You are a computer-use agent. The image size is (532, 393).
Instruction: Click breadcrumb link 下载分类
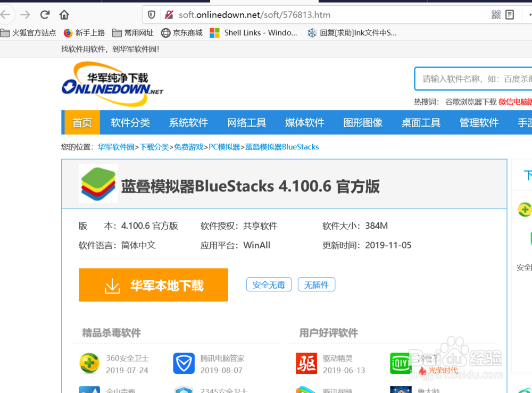tap(154, 147)
